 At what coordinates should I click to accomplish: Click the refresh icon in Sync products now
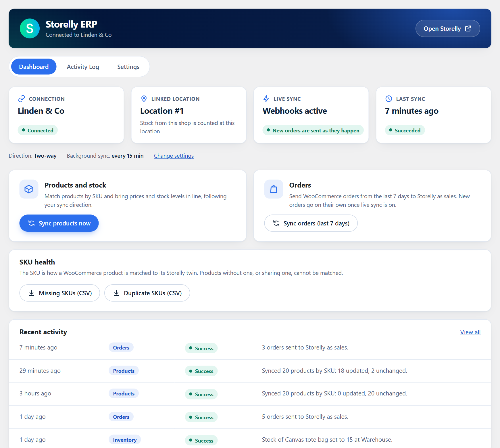32,223
